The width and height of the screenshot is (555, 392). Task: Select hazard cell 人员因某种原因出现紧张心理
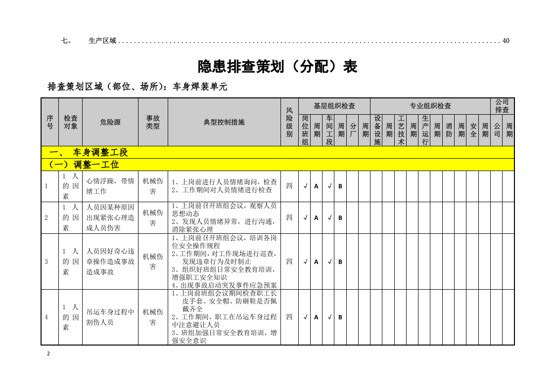pyautogui.click(x=110, y=218)
